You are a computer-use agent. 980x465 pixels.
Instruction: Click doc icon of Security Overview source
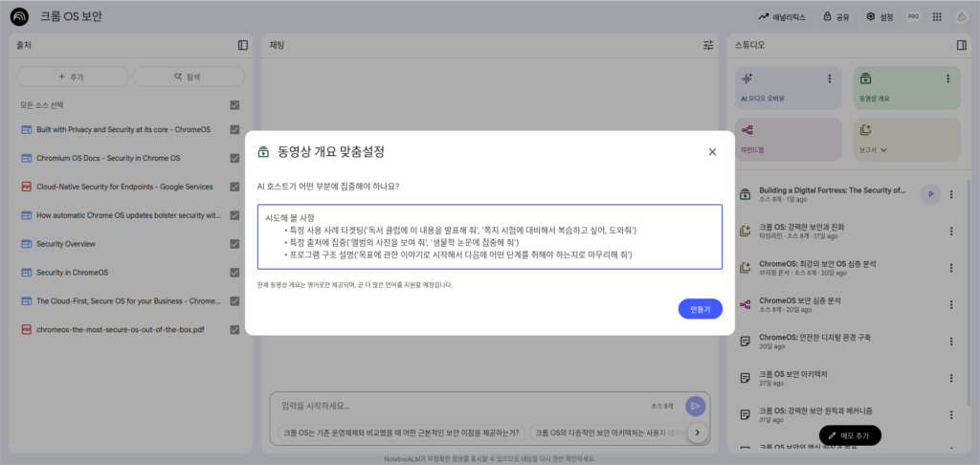tap(26, 244)
